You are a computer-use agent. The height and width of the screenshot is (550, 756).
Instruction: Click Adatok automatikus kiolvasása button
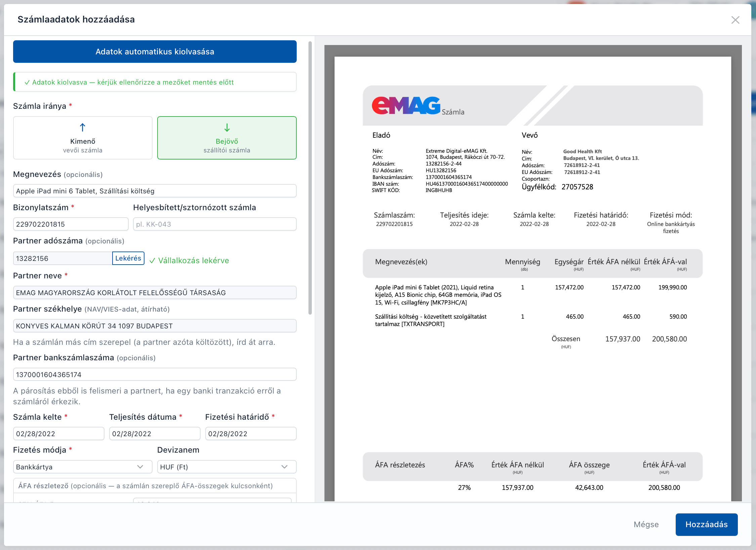155,52
